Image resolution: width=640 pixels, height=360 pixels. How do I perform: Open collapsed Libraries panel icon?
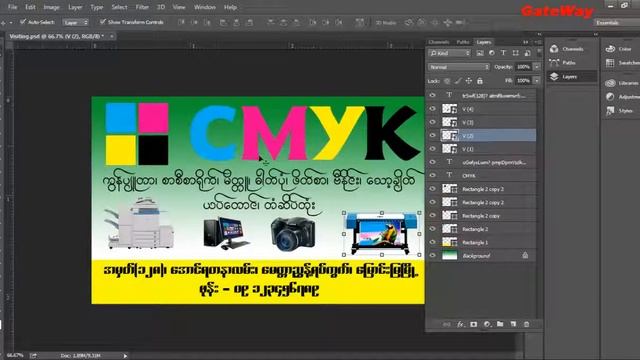coord(610,83)
